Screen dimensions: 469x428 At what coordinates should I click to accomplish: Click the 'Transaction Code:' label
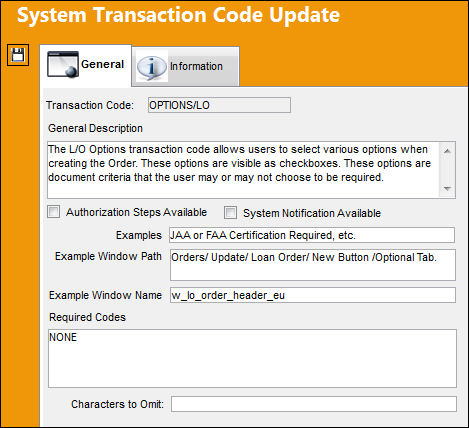pos(90,105)
